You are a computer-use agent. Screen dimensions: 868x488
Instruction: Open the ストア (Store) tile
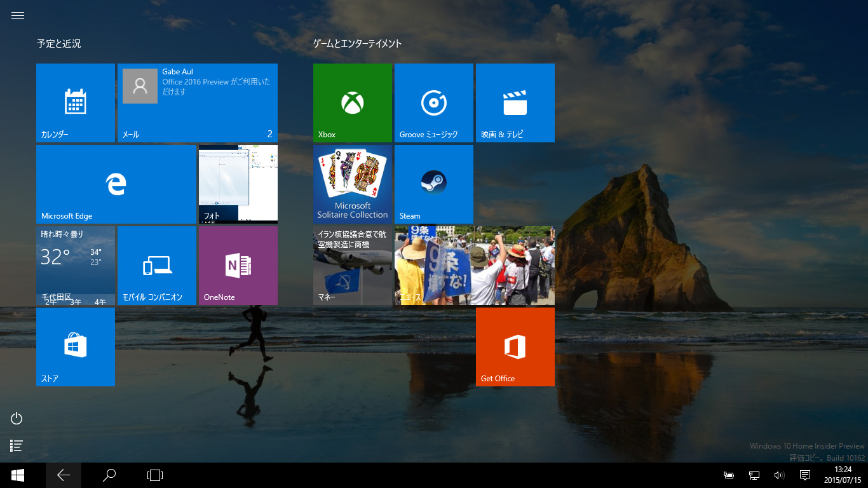[x=75, y=346]
